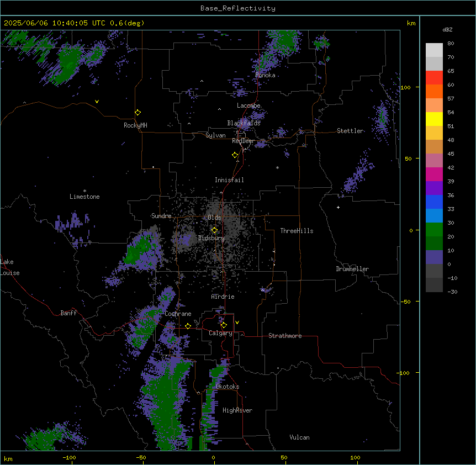This screenshot has width=476, height=465.
Task: Click the Sundre label
Action: [x=161, y=216]
